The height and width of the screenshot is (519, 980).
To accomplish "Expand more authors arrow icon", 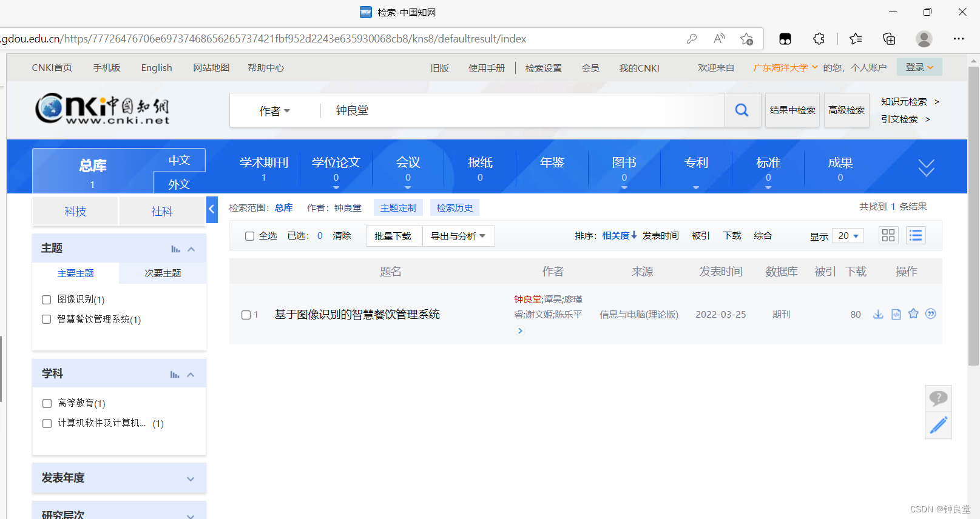I will (520, 330).
